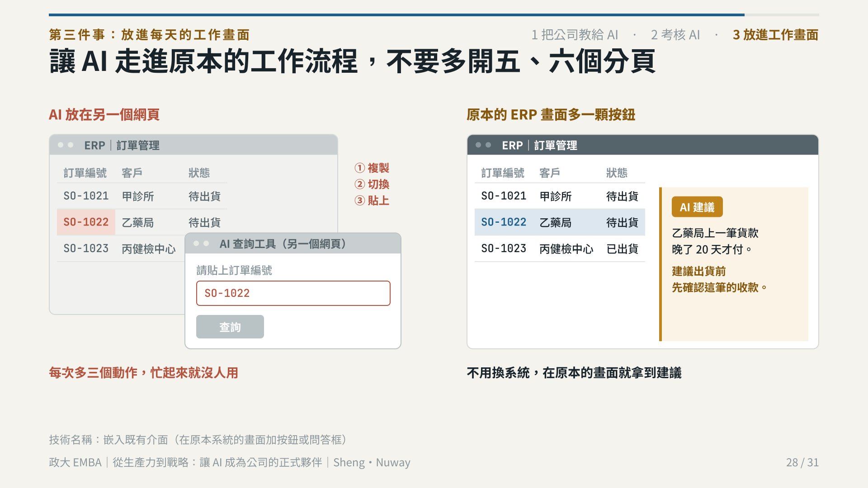Click the SO-1022 order number input field
Screen dimensions: 868x488
293,293
